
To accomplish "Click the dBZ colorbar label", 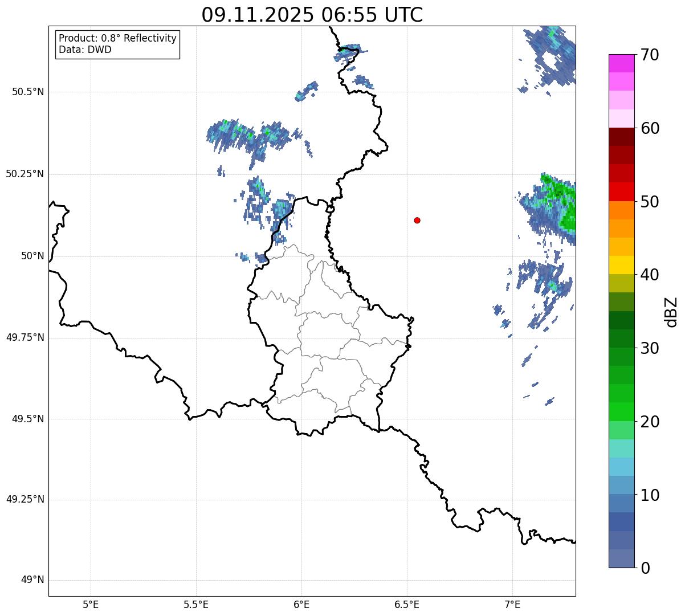I will (671, 312).
